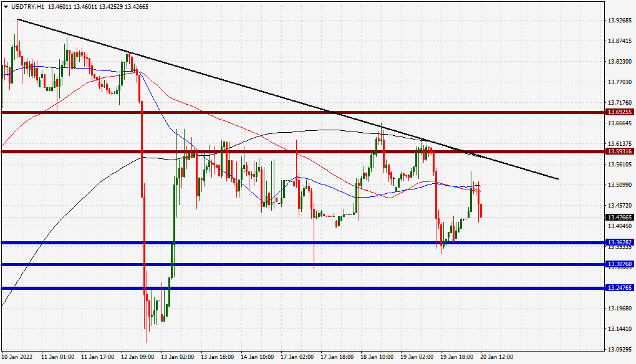The width and height of the screenshot is (636, 364).
Task: Select the 13.56105 price scale value
Action: click(x=619, y=165)
